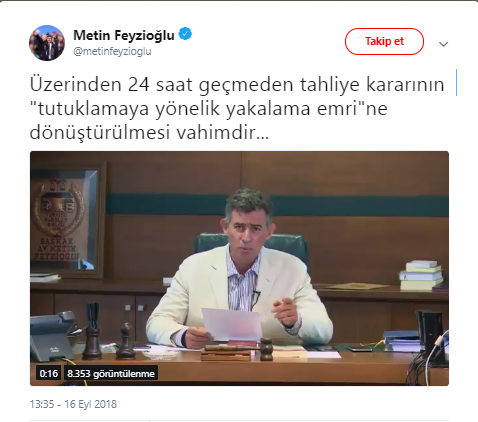The width and height of the screenshot is (478, 422).
Task: Click the 0:16 video duration badge
Action: (49, 373)
